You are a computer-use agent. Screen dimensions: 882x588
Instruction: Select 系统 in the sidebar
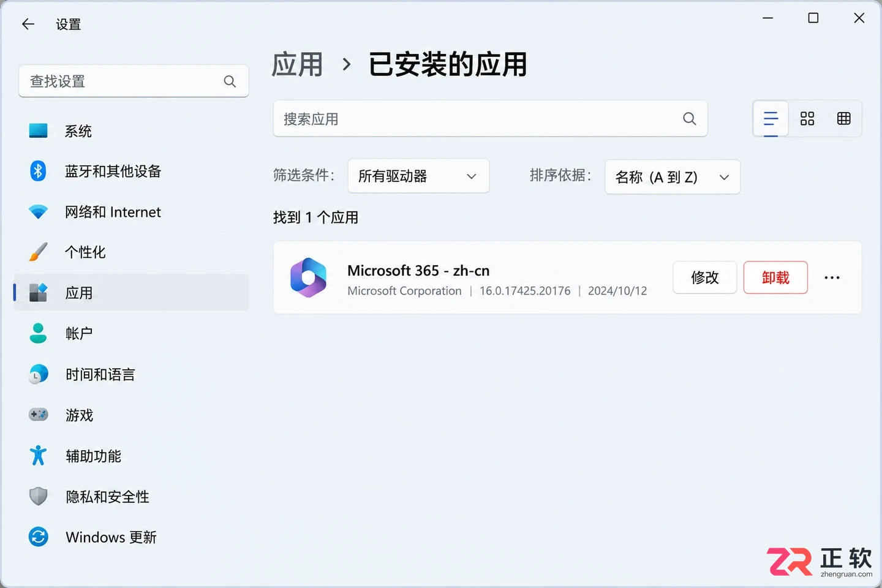click(x=131, y=130)
